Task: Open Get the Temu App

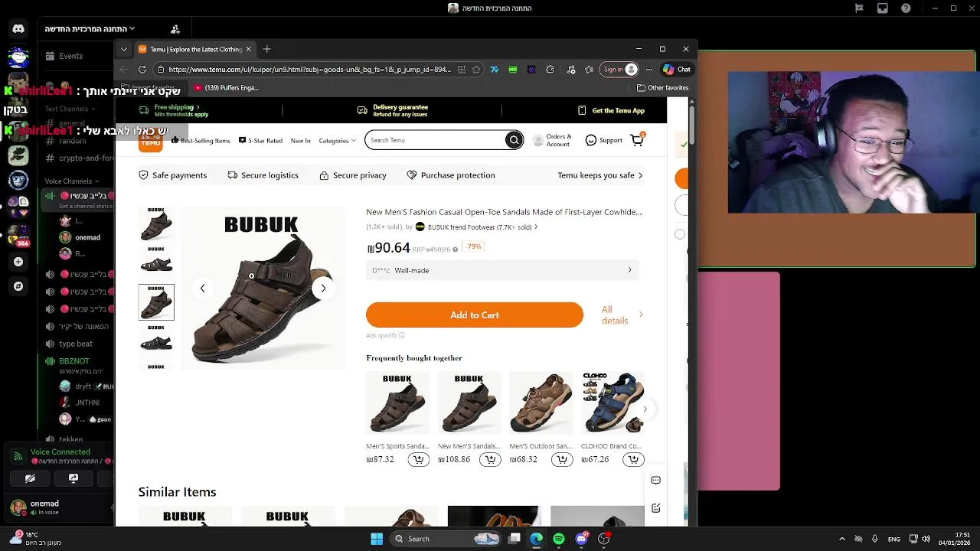Action: tap(611, 110)
